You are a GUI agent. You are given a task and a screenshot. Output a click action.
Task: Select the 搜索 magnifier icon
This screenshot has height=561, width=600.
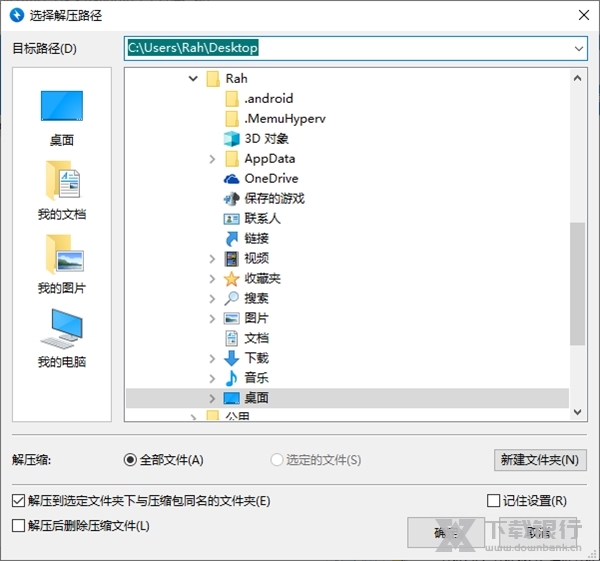(232, 298)
